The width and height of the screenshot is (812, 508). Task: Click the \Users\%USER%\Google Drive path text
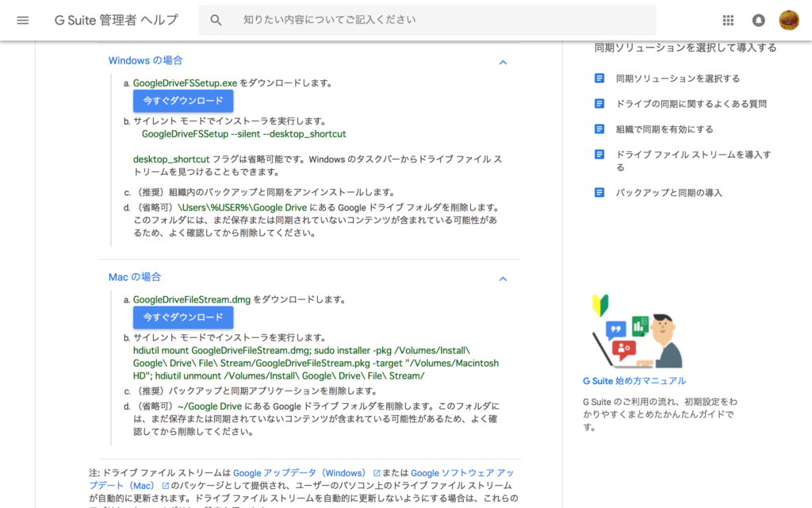pyautogui.click(x=243, y=207)
